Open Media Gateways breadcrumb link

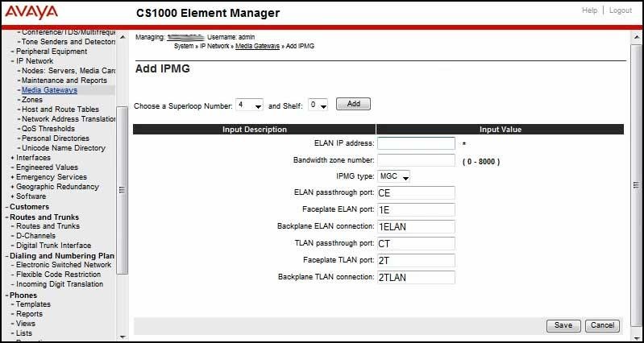(257, 47)
